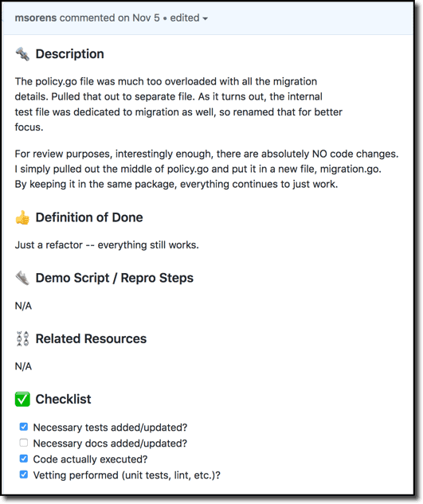Click the Related Resources heading
The image size is (423, 504).
[x=91, y=338]
